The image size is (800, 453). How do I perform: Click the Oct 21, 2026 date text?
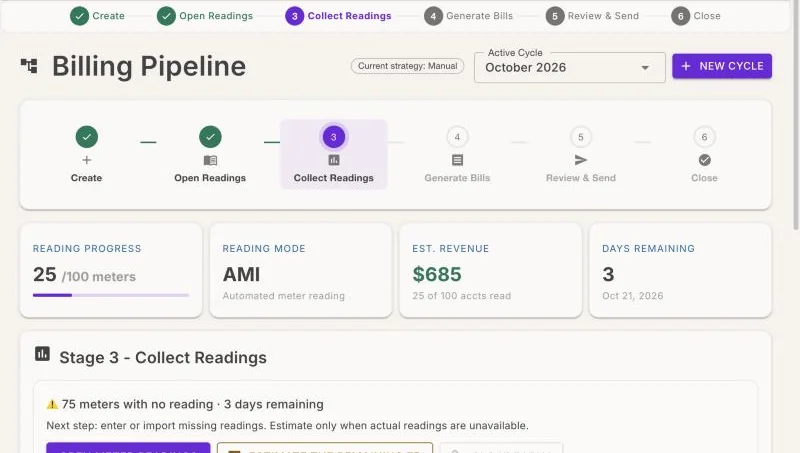pos(633,296)
